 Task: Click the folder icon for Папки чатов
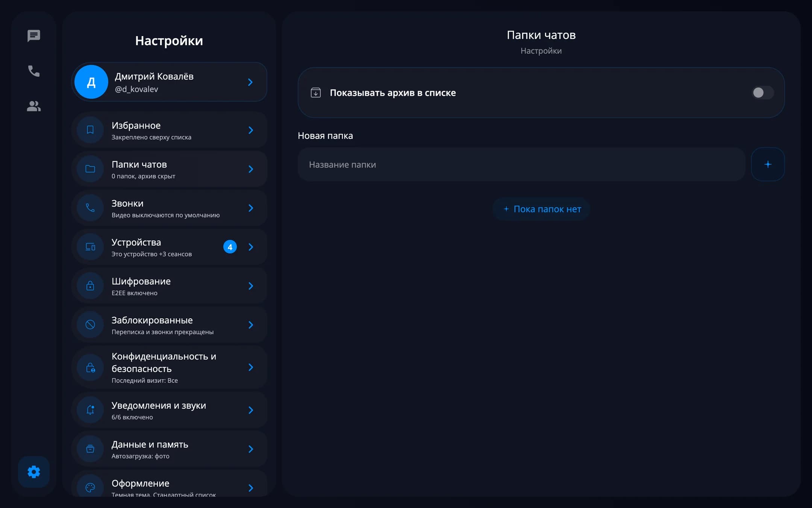[x=90, y=169]
